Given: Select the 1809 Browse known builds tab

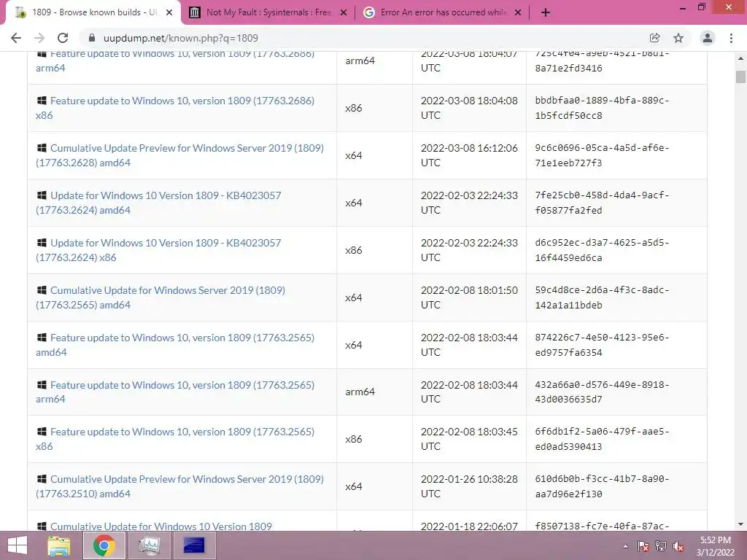Looking at the screenshot, I should (93, 12).
